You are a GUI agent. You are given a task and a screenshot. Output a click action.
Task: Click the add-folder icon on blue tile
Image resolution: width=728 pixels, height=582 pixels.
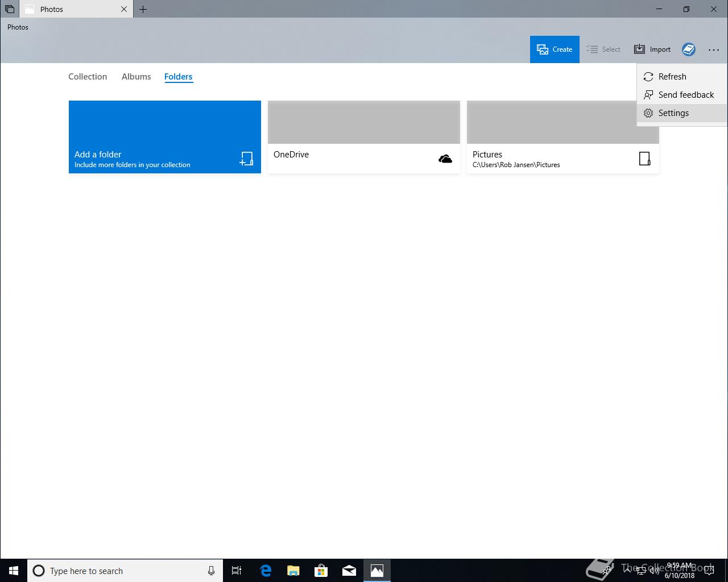pos(246,159)
